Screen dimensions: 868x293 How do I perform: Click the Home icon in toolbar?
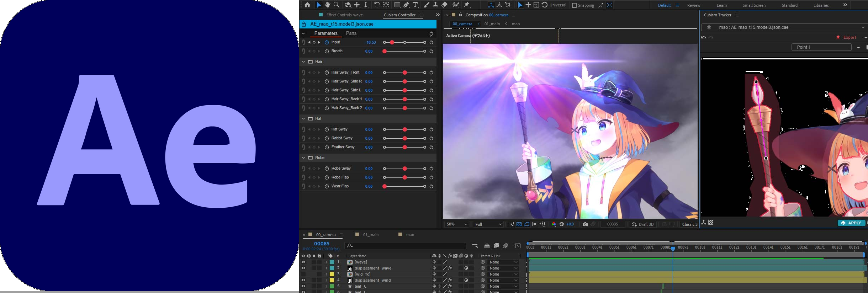click(x=307, y=5)
